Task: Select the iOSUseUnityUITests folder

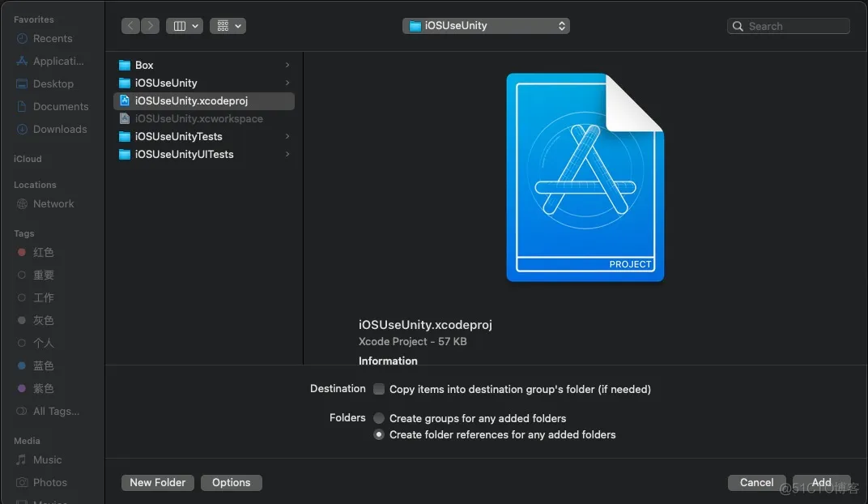Action: 204,155
